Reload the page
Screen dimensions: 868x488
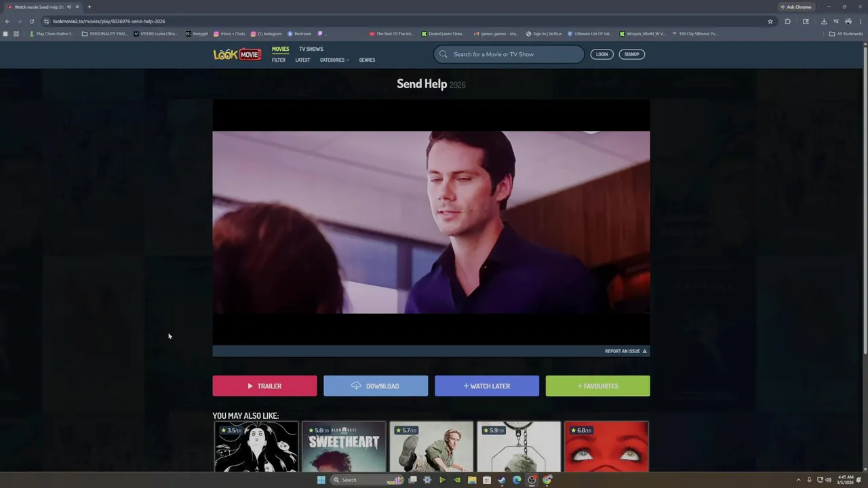31,21
